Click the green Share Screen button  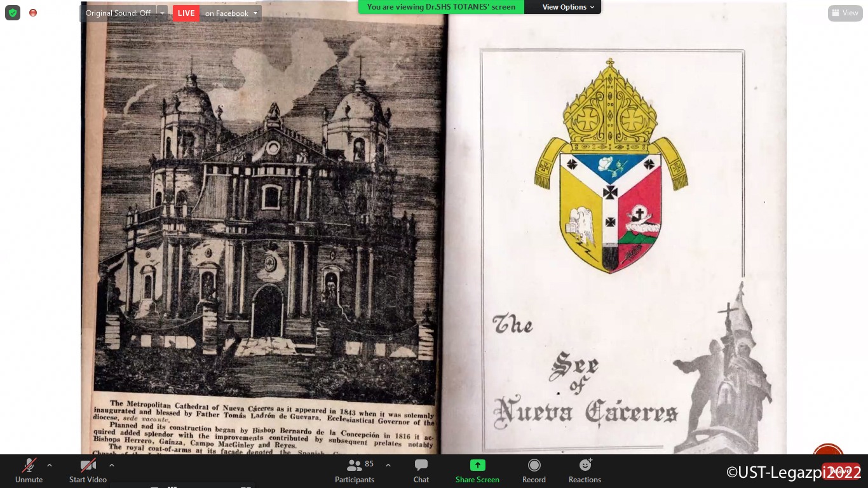[477, 471]
